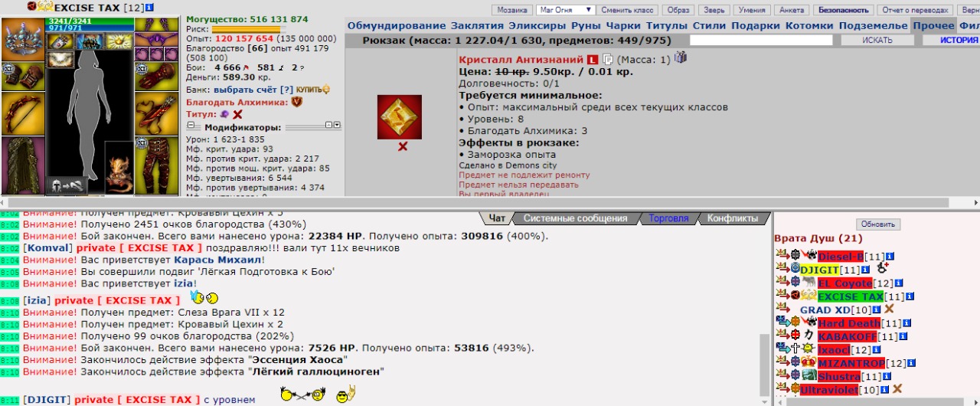Open the Системные сообщения tab
This screenshot has width=980, height=406.
tap(575, 218)
